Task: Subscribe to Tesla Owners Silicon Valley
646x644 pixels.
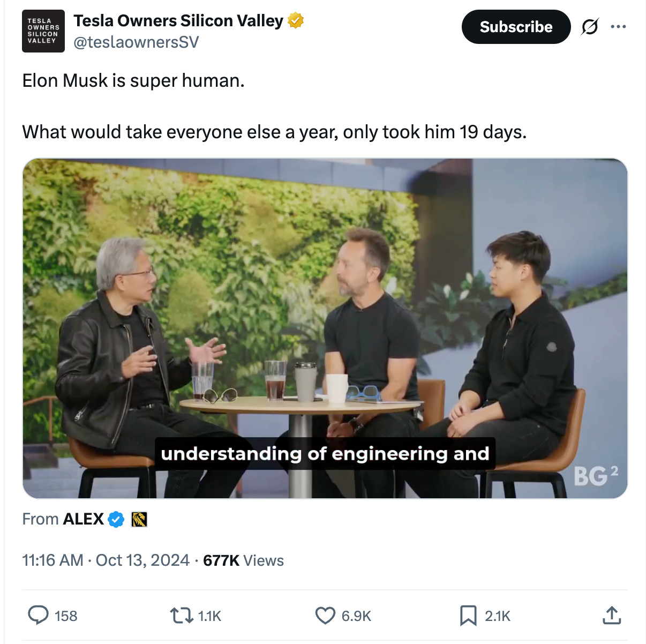Action: [516, 27]
